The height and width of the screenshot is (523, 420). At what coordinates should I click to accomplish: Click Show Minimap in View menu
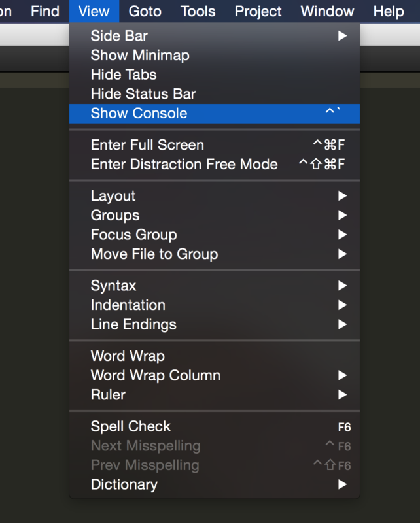pos(140,56)
